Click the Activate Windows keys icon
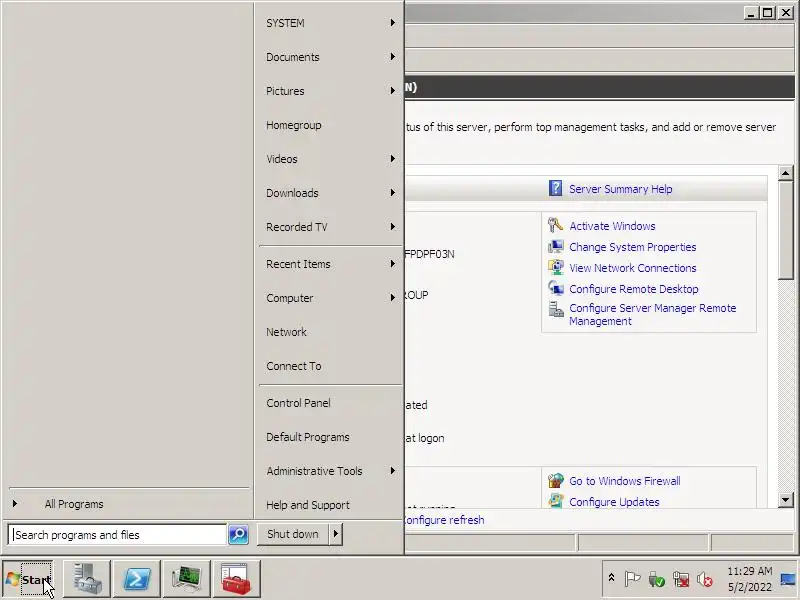The image size is (800, 600). [555, 225]
